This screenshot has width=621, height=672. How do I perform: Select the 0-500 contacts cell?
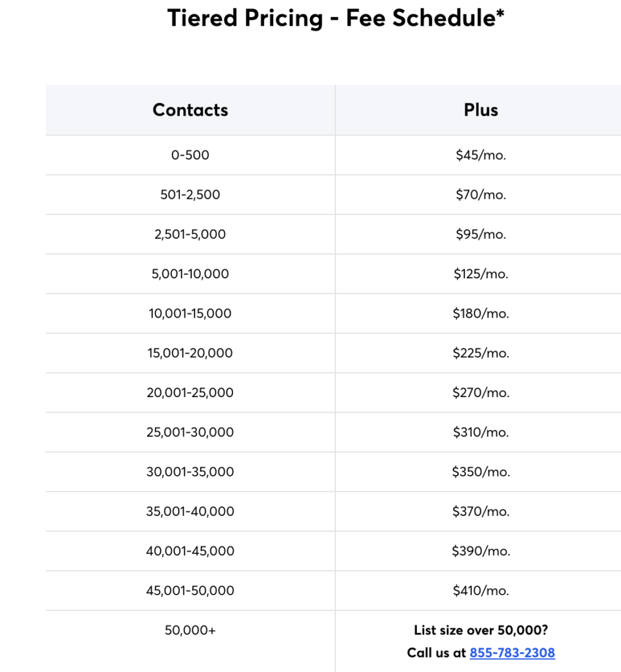[x=190, y=156]
